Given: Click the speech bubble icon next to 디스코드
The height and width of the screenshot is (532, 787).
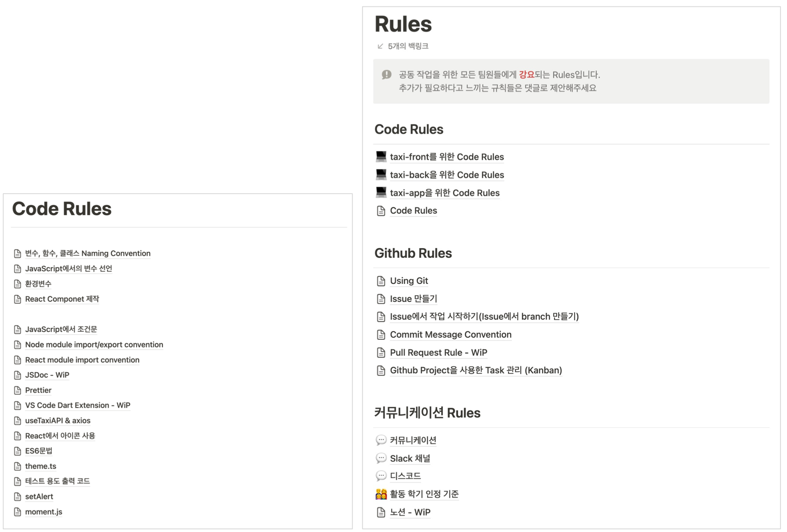Looking at the screenshot, I should click(381, 476).
